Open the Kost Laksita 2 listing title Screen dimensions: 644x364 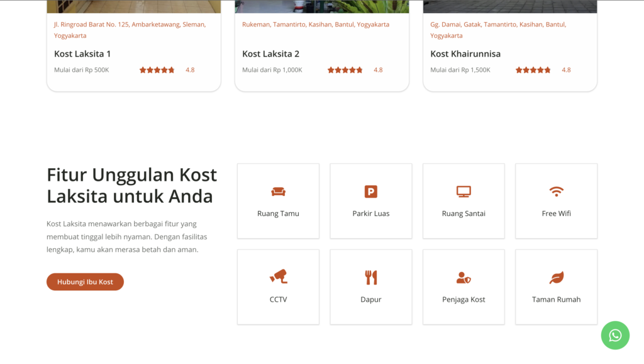tap(270, 54)
